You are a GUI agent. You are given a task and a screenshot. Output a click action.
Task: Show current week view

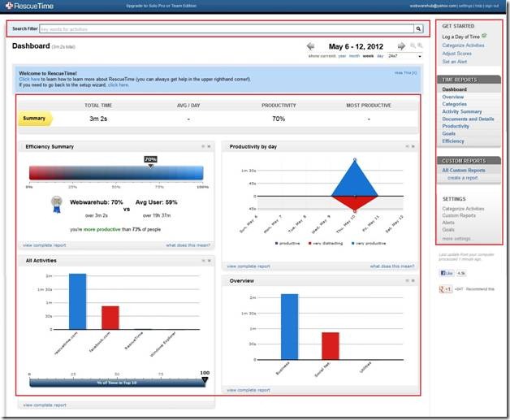tap(368, 56)
